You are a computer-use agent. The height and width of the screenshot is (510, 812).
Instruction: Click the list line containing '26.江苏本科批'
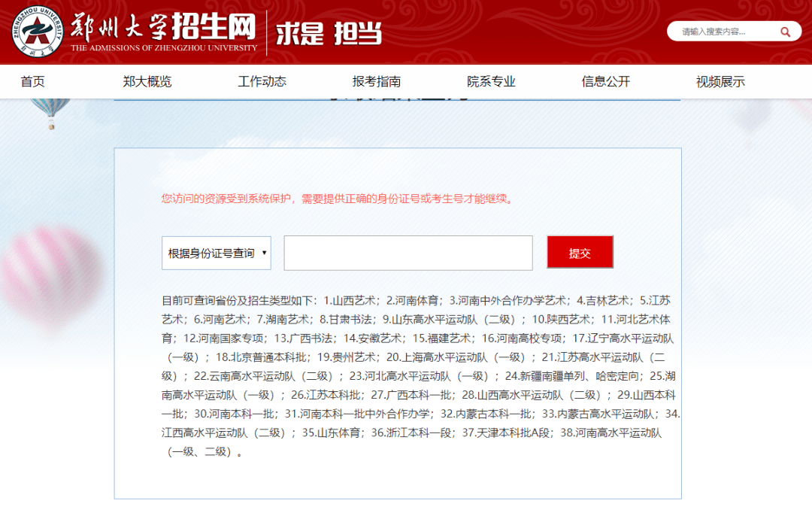[x=419, y=395]
